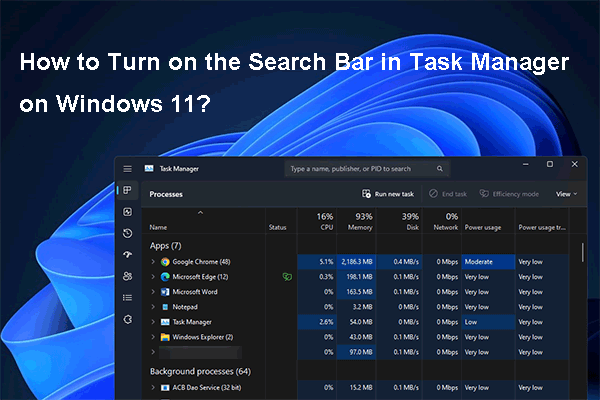Toggle Efficiency mode button
The width and height of the screenshot is (600, 400).
pos(509,194)
